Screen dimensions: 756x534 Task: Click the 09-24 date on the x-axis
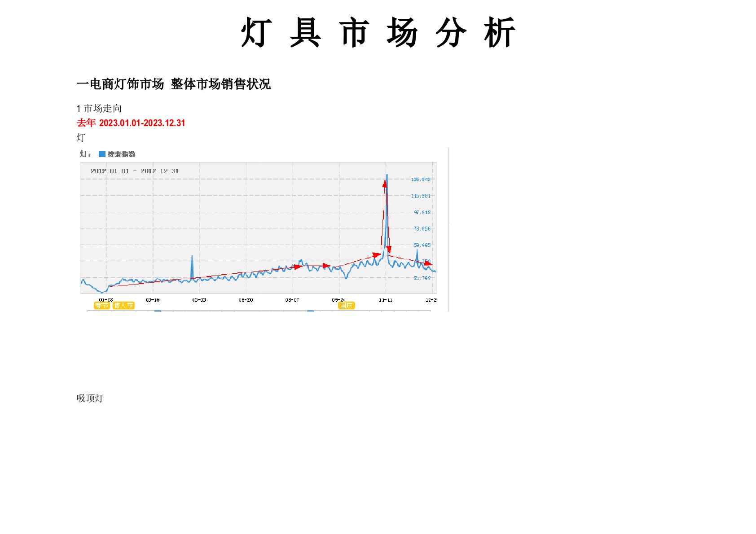click(x=338, y=300)
